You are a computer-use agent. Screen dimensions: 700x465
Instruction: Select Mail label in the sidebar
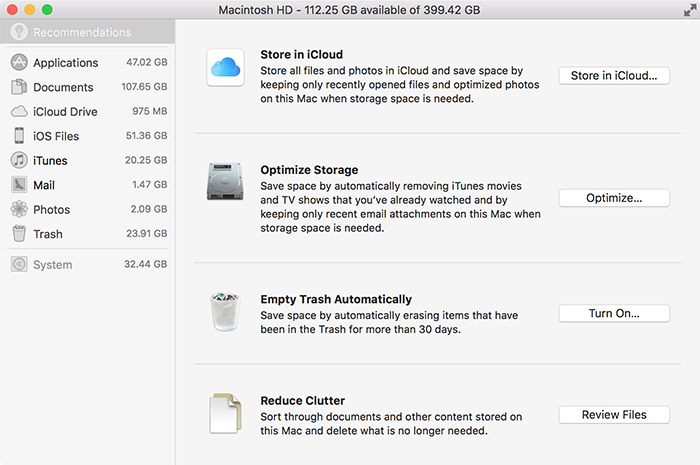tap(44, 185)
